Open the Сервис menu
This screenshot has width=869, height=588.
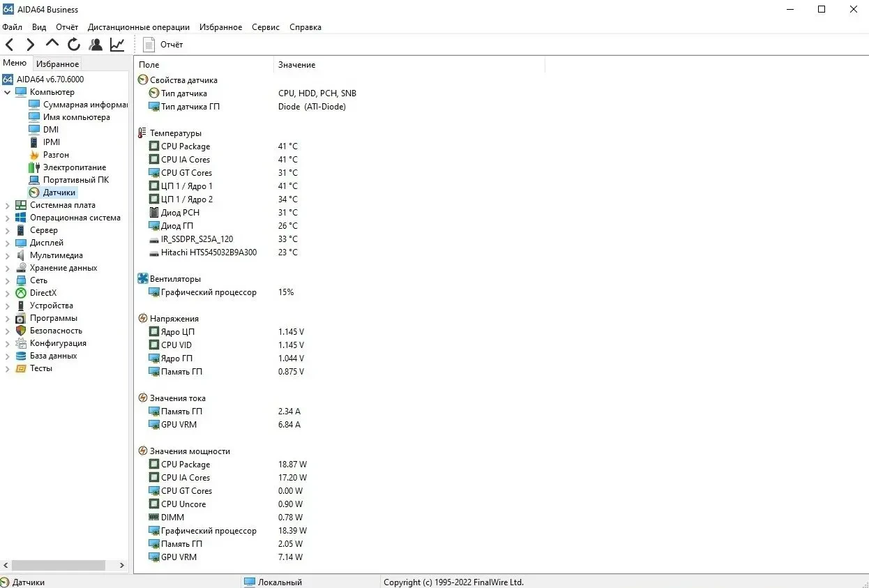(265, 27)
